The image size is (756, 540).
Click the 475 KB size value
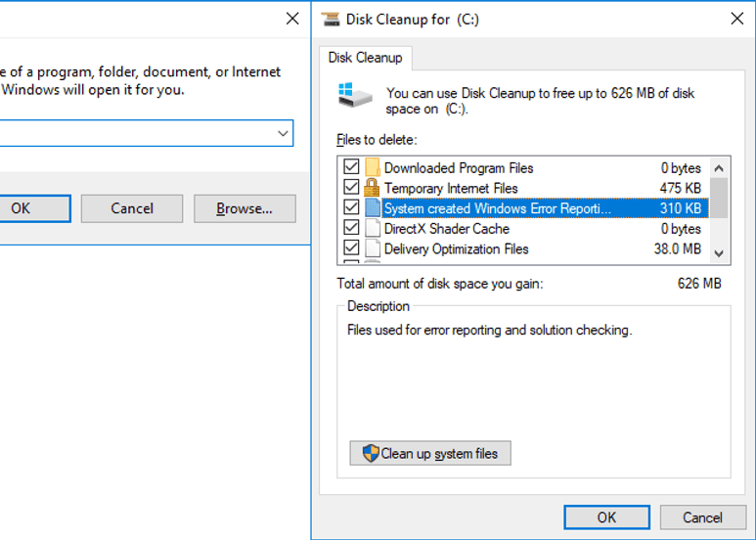pyautogui.click(x=681, y=188)
